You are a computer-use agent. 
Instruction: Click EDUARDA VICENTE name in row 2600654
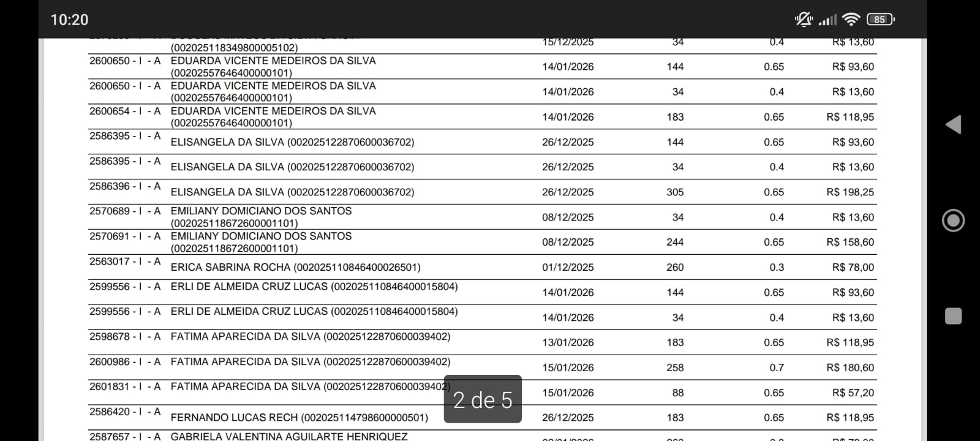tap(273, 111)
